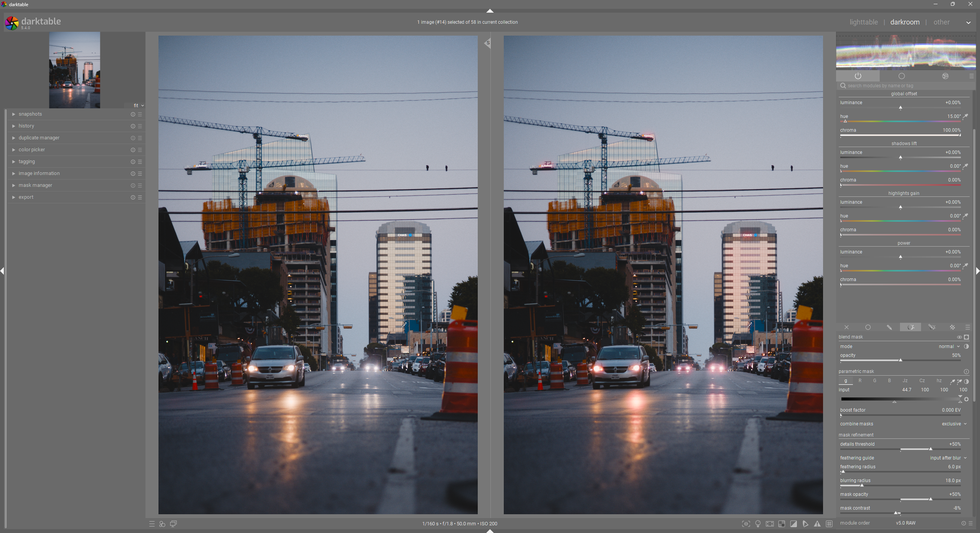
Task: Enable the uniformly blend circle icon
Action: [868, 327]
